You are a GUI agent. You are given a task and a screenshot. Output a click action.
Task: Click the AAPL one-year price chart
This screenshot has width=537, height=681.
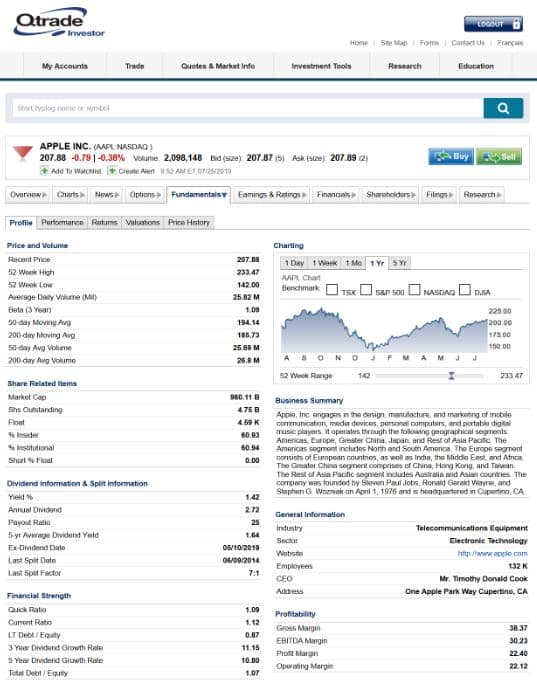tap(385, 330)
